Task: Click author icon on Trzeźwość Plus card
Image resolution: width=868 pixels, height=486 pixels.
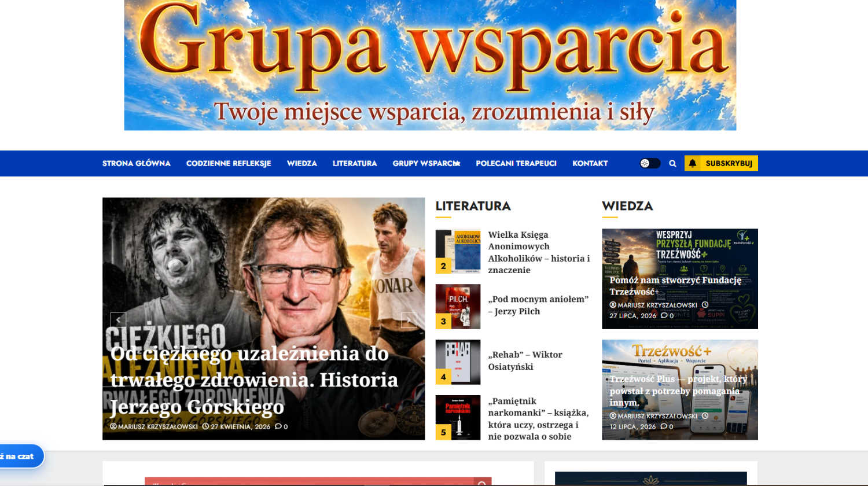Action: (613, 416)
